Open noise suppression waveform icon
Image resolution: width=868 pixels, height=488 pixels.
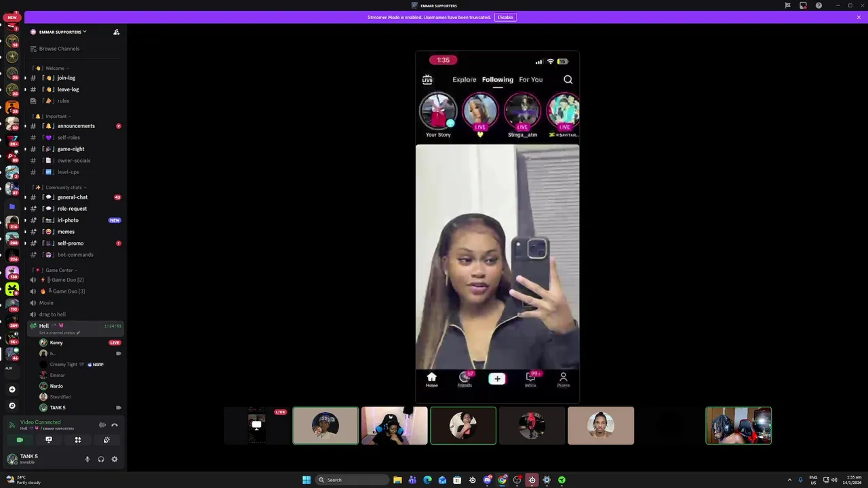tap(102, 425)
